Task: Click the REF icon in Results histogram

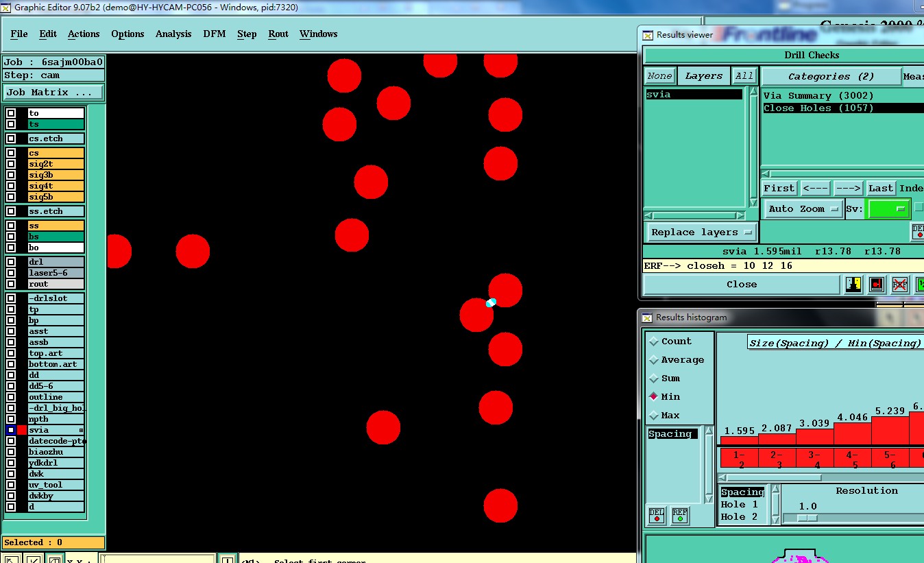Action: coord(680,515)
